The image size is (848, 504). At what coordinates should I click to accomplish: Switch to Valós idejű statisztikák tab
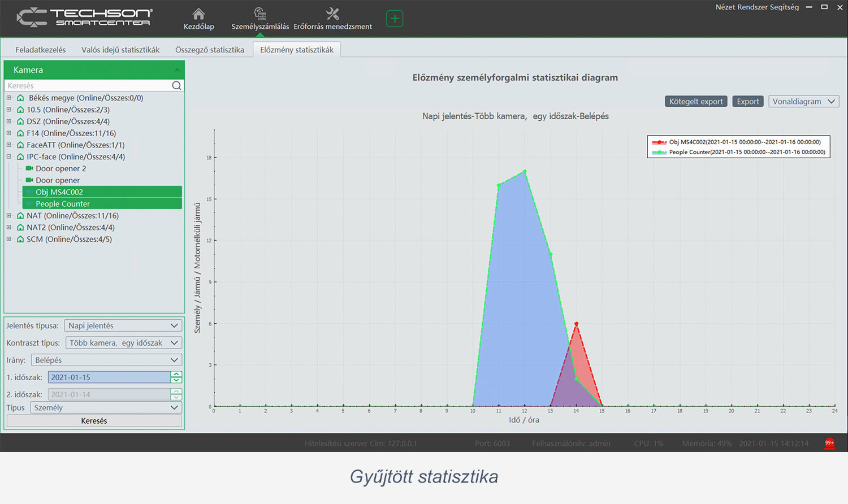coord(120,50)
